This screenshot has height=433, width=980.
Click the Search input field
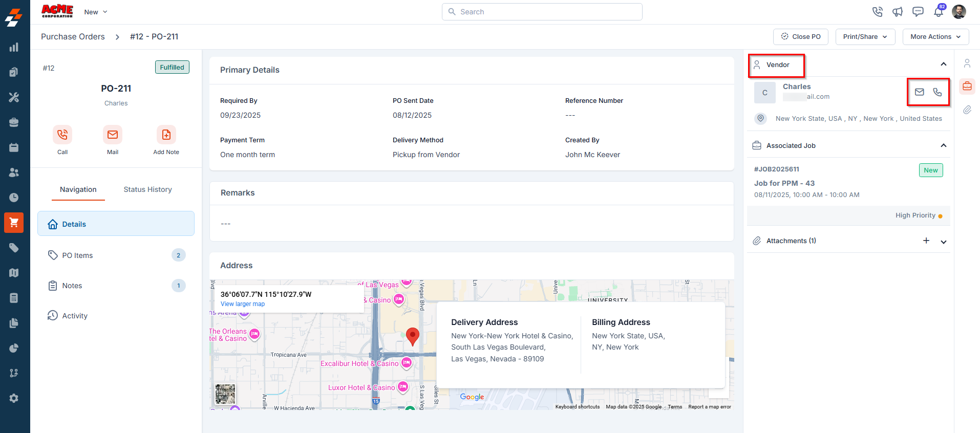coord(542,12)
